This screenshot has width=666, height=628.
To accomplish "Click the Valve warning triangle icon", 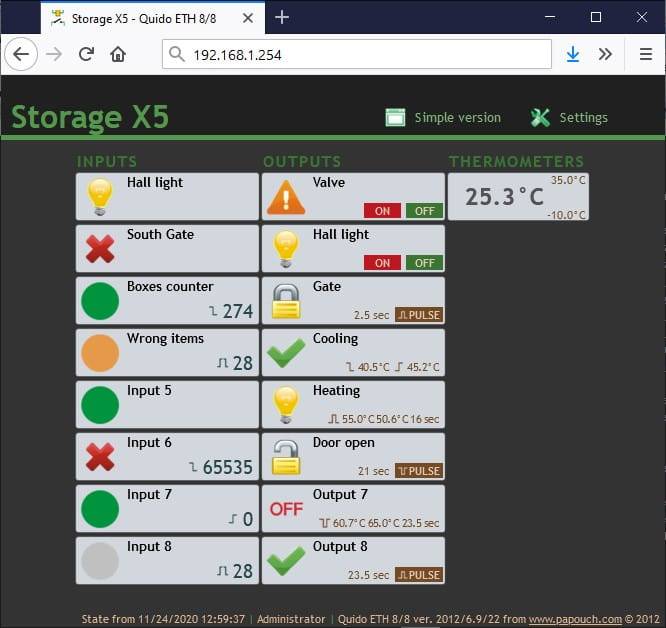I will click(x=286, y=197).
